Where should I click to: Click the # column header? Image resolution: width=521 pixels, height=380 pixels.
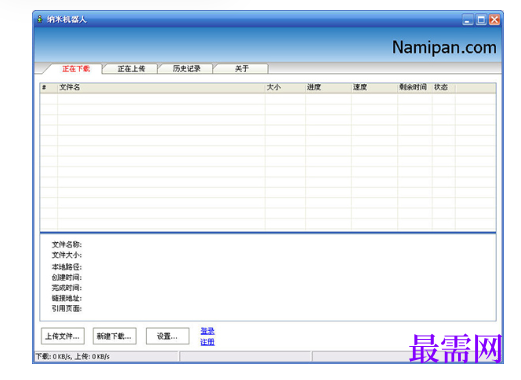pos(49,87)
